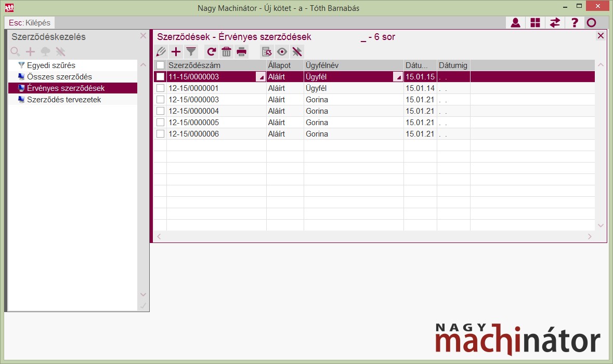Image resolution: width=613 pixels, height=364 pixels.
Task: Click the crossed pin icon in Szerződéskezelés panel
Action: click(x=61, y=51)
